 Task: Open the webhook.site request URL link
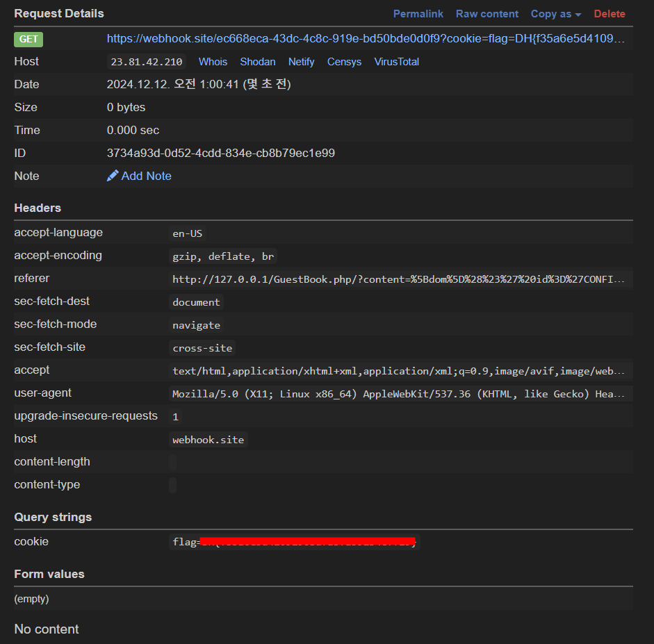[366, 39]
